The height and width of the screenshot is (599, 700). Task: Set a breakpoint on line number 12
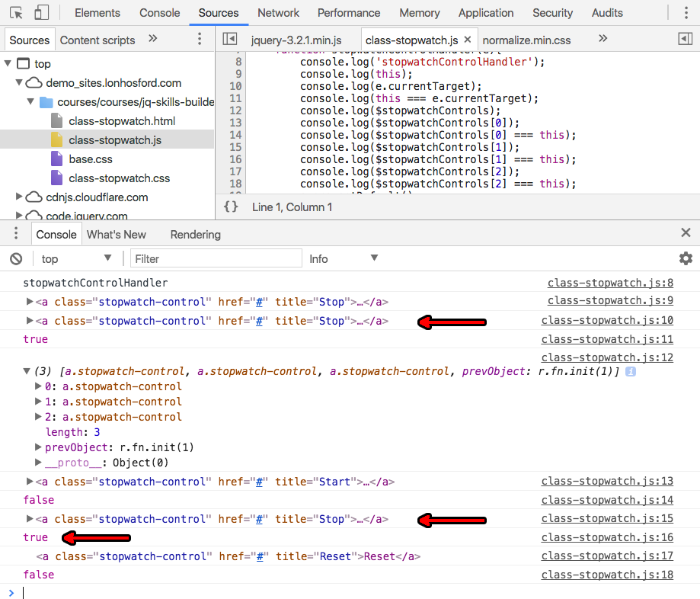click(235, 111)
